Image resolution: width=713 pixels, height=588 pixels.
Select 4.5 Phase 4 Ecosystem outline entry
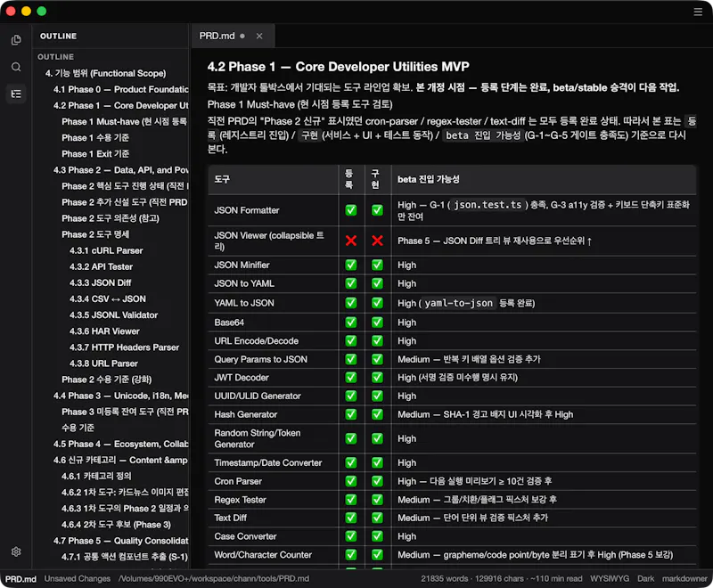coord(120,444)
